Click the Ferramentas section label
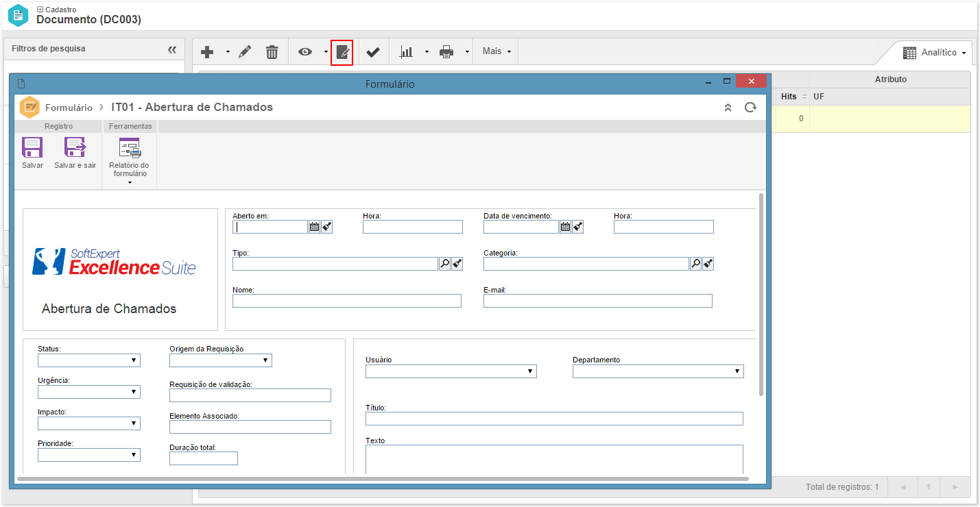This screenshot has width=980, height=507. [130, 126]
